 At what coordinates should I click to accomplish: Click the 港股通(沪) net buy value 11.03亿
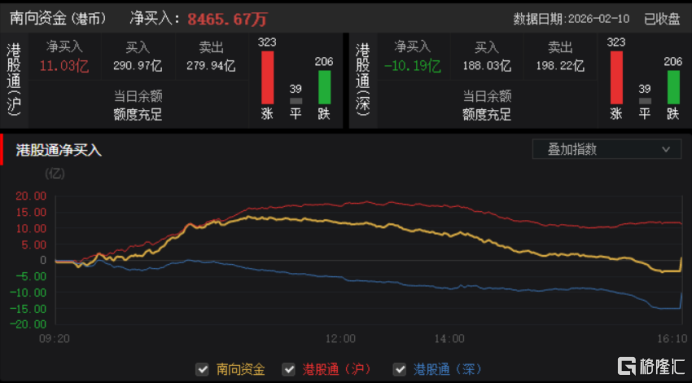pyautogui.click(x=64, y=66)
